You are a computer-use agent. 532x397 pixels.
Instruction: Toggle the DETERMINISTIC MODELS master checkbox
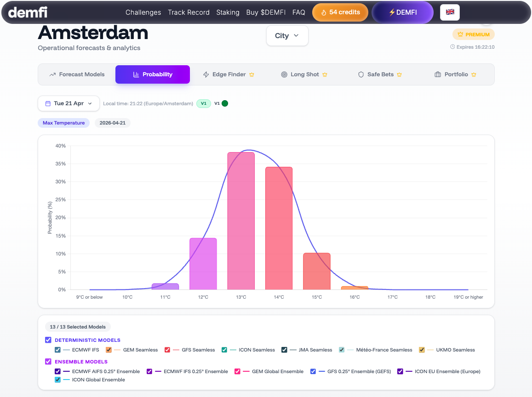[48, 340]
